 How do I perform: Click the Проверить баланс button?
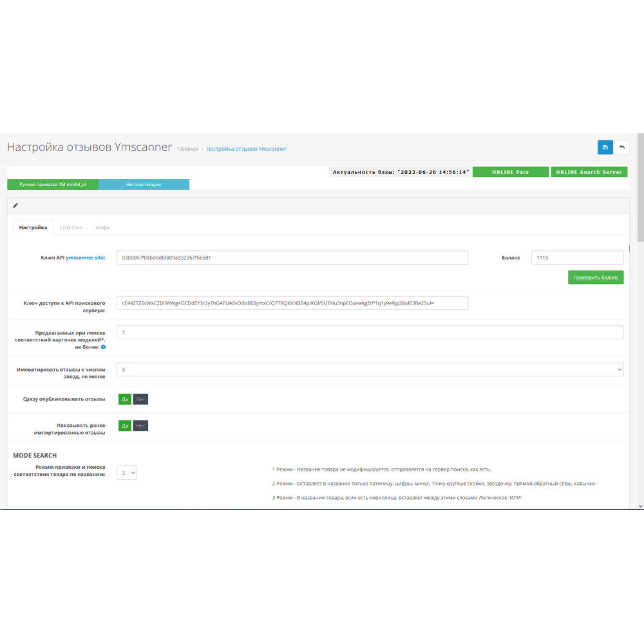[x=595, y=278]
